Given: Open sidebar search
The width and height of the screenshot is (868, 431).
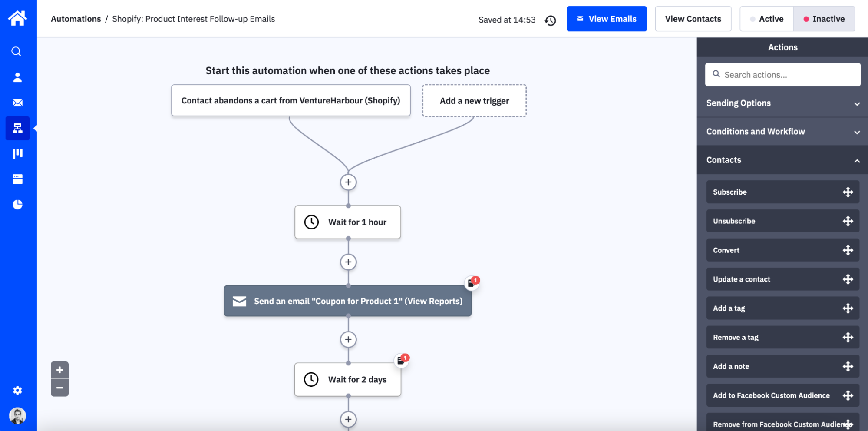Looking at the screenshot, I should (x=17, y=51).
